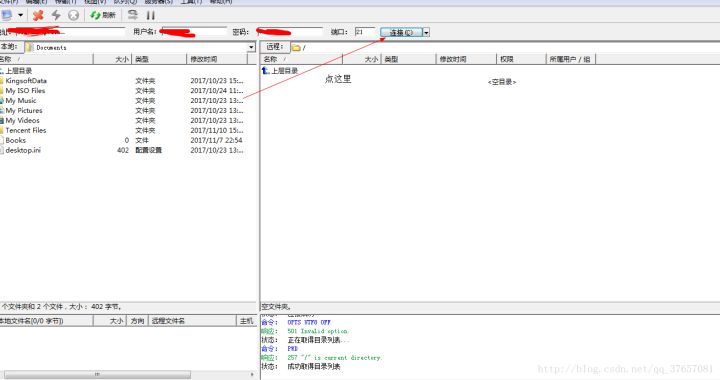
Task: Click the queue 主机 column header
Action: (x=247, y=321)
